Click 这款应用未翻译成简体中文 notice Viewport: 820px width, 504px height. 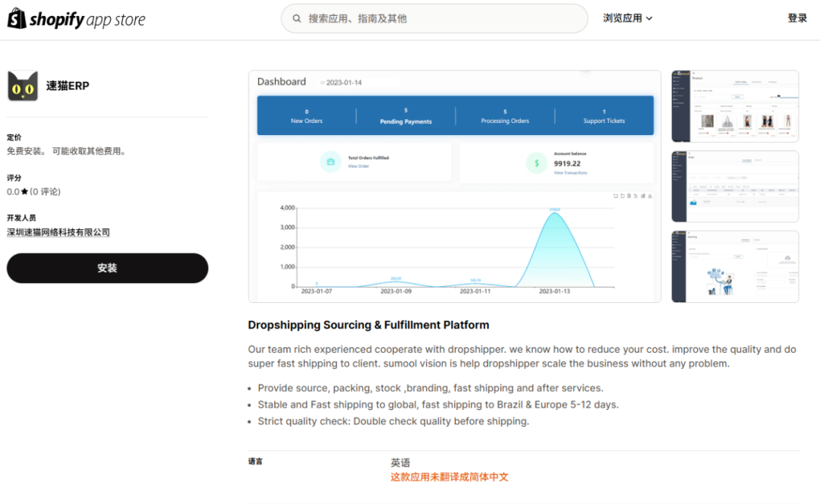449,477
